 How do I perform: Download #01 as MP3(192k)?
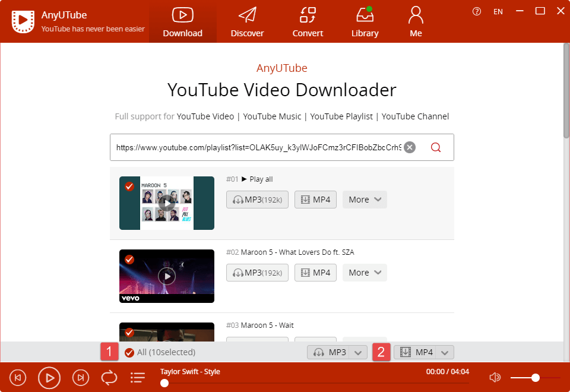[257, 200]
